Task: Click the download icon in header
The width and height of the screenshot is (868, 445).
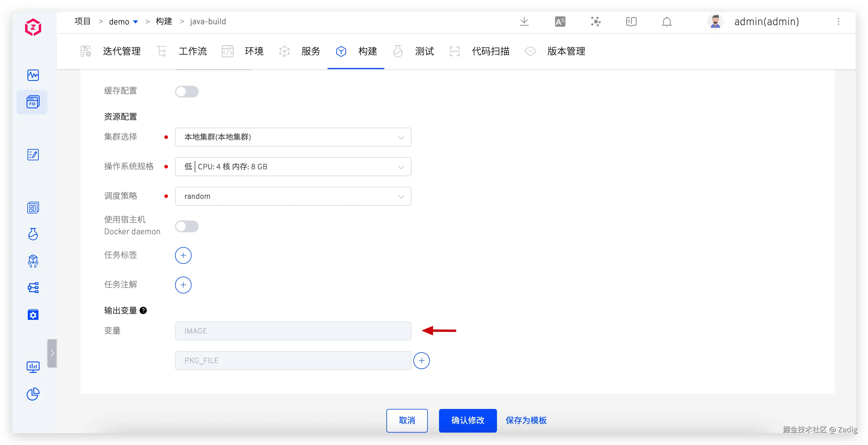Action: point(524,22)
